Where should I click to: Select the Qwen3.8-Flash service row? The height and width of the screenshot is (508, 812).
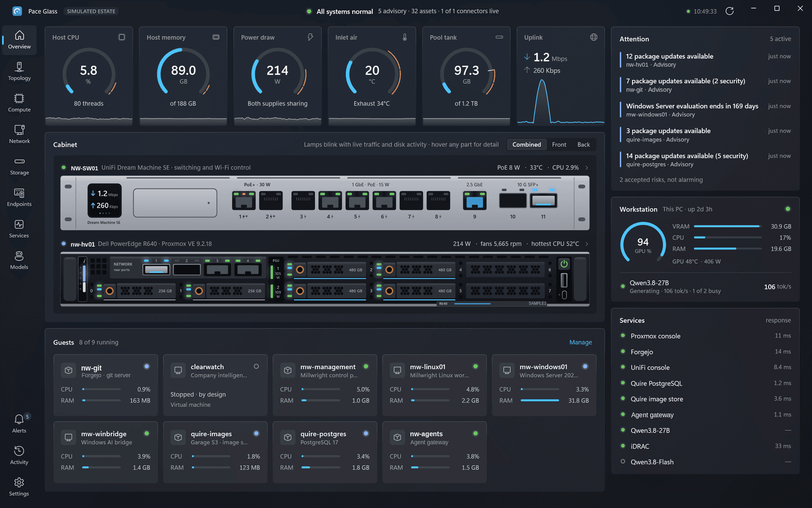[x=706, y=462]
